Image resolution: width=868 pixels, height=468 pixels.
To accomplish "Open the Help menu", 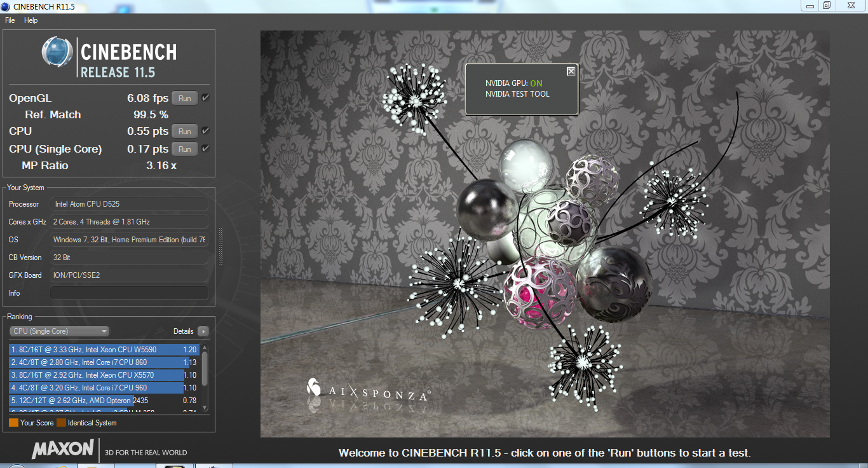I will 31,20.
